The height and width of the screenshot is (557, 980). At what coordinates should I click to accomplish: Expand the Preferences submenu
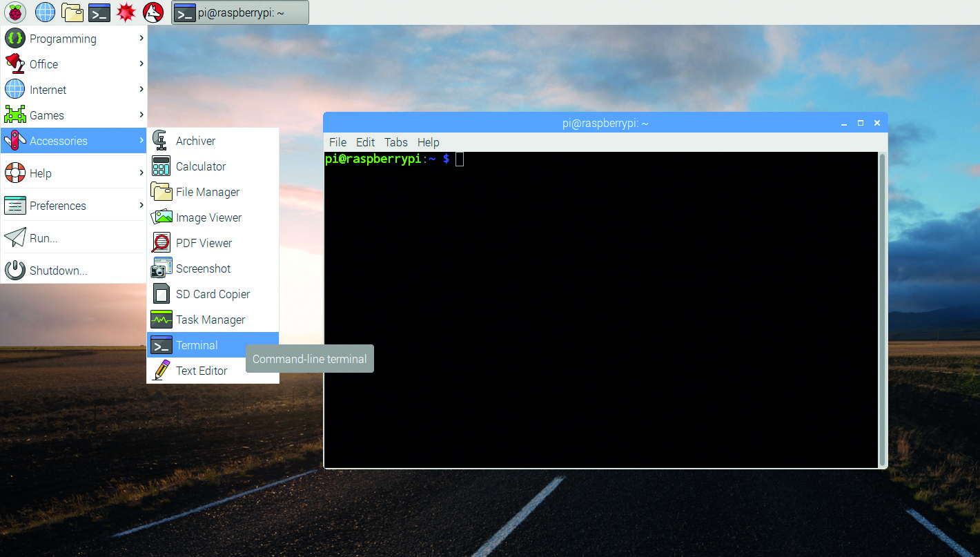click(x=58, y=205)
